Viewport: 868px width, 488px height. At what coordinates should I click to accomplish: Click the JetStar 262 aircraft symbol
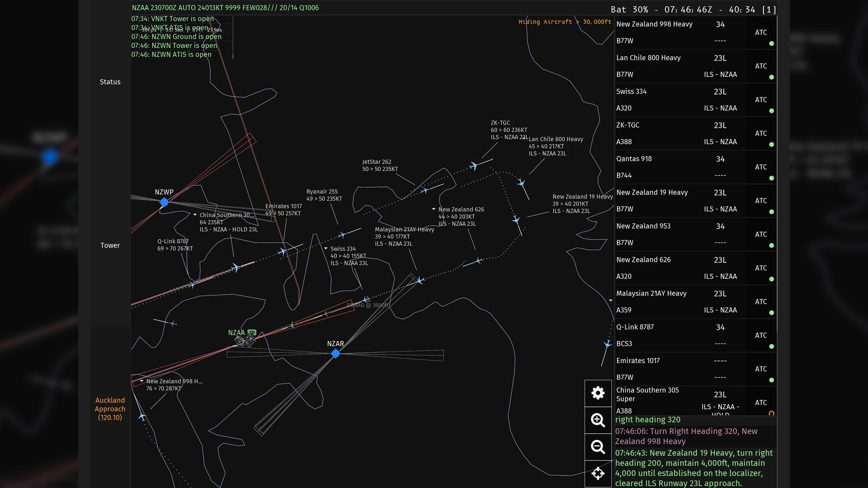point(425,190)
